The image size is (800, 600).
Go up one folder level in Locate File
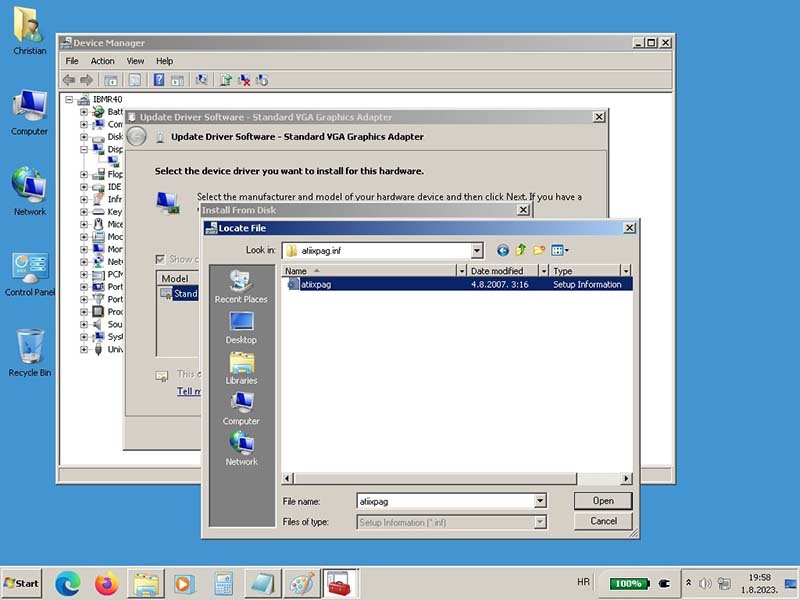521,250
